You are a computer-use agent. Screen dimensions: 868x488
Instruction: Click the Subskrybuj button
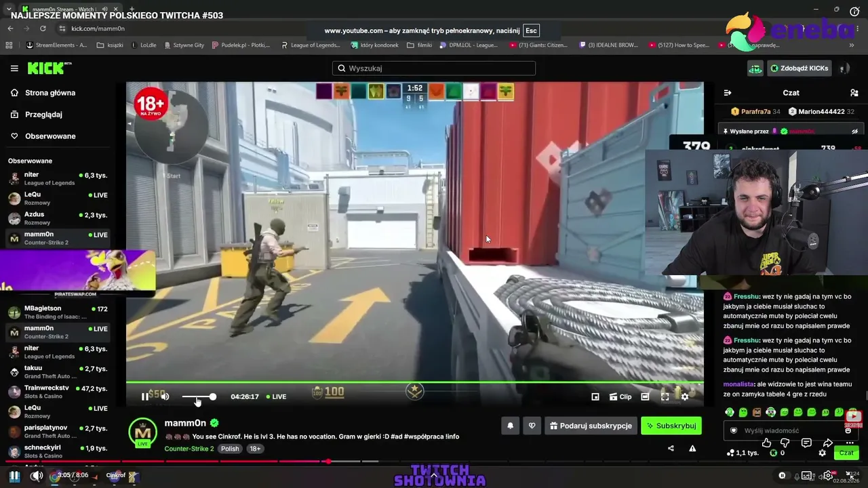click(x=671, y=426)
